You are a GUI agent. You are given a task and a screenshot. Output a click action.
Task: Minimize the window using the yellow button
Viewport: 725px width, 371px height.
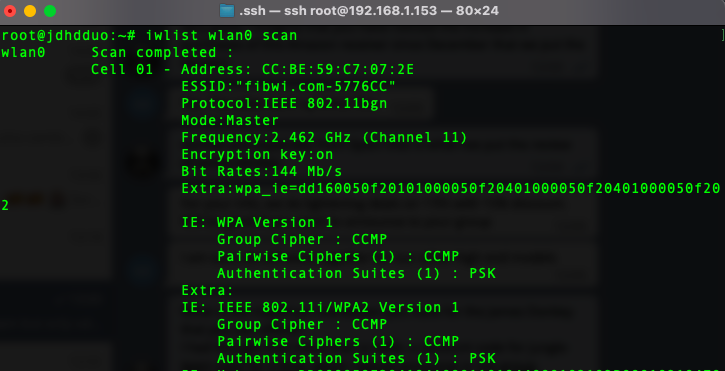[x=30, y=11]
